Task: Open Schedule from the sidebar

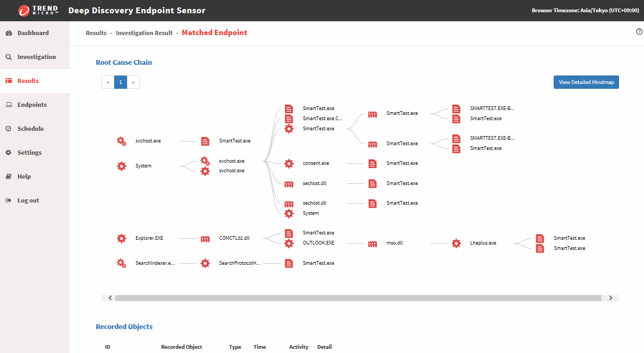Action: [x=30, y=129]
